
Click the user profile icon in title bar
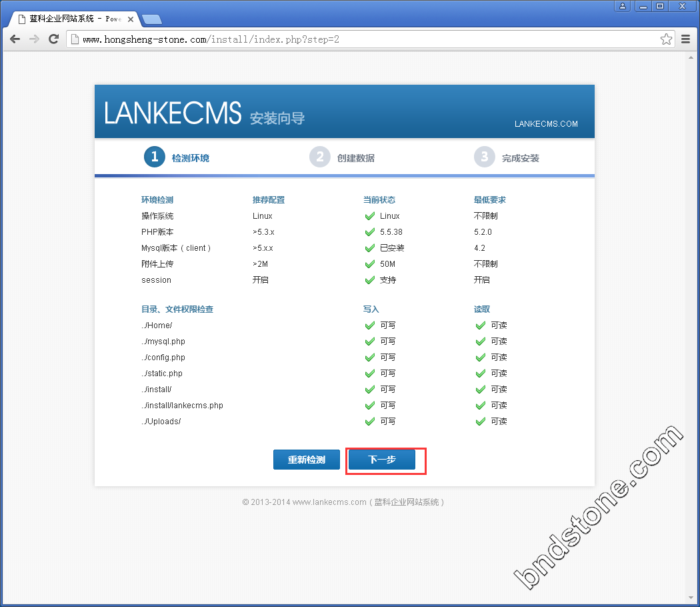click(622, 6)
